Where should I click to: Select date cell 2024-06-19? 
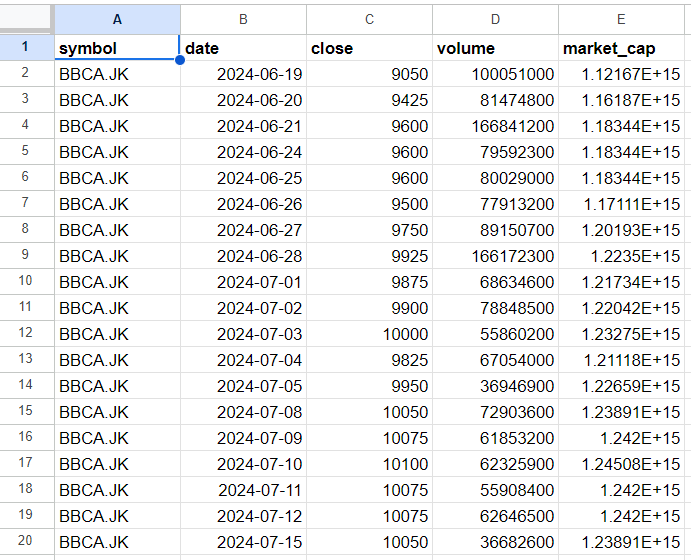pos(243,74)
